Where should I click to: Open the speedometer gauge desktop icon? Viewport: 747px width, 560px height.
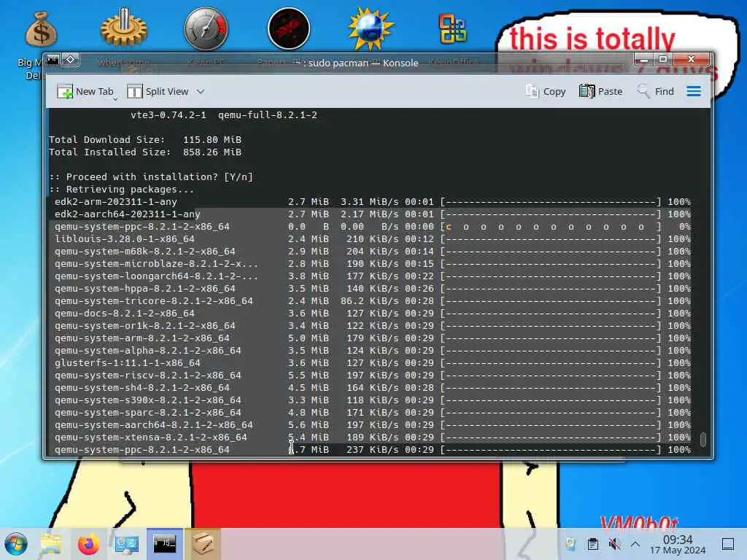[206, 28]
